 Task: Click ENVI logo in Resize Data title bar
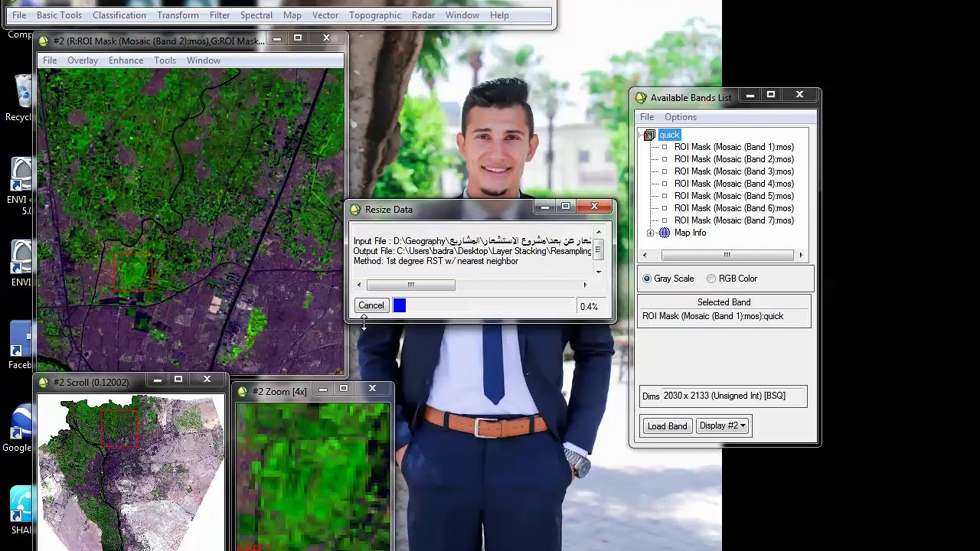coord(354,209)
